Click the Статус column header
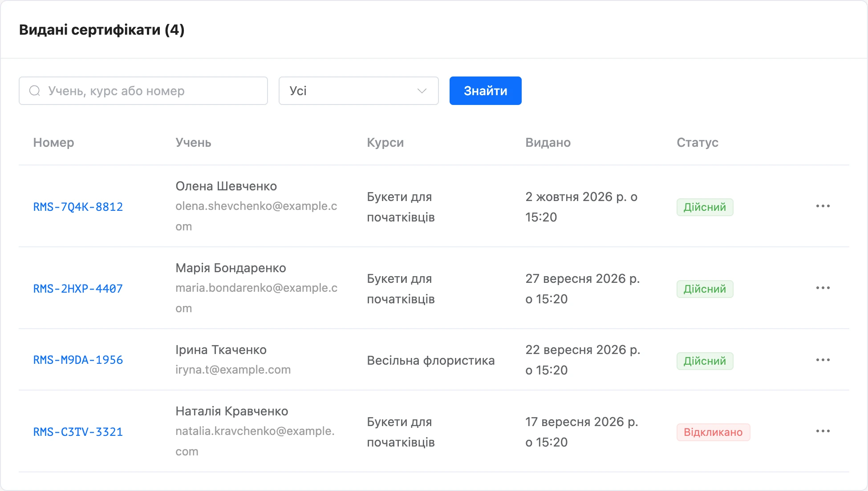The image size is (868, 491). pyautogui.click(x=698, y=142)
